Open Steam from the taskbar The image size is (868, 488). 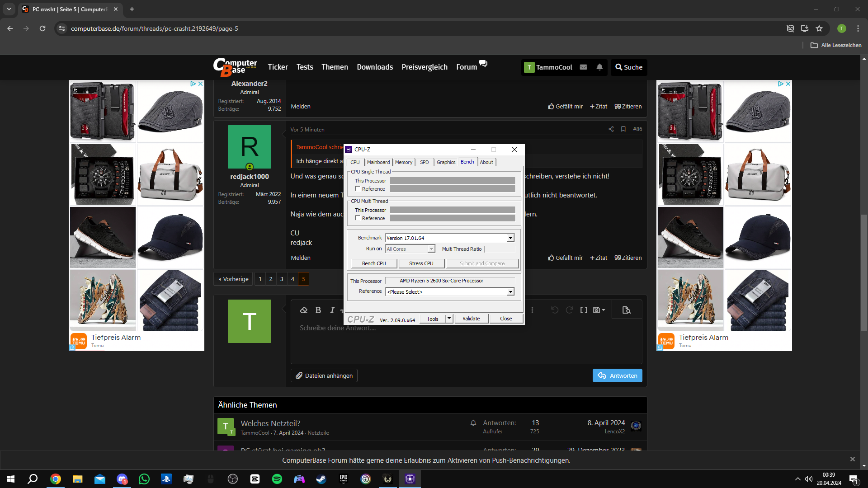click(321, 479)
